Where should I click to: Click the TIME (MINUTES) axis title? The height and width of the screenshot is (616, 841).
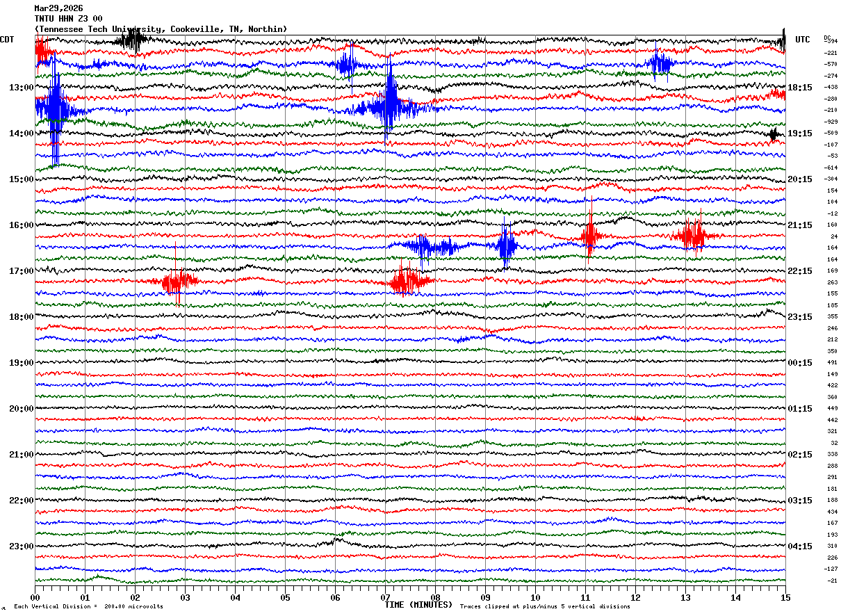coord(418,605)
